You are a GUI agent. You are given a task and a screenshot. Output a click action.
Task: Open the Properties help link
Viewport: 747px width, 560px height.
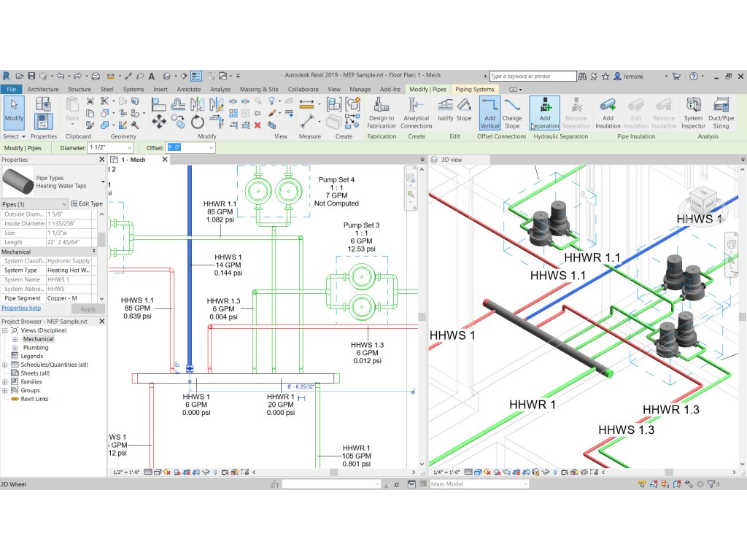[21, 308]
